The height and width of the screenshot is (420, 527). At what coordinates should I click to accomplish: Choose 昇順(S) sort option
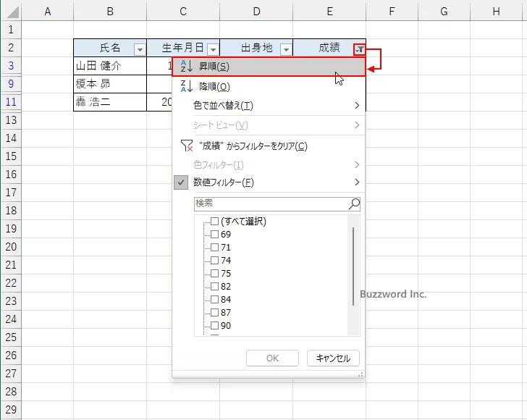coord(269,67)
